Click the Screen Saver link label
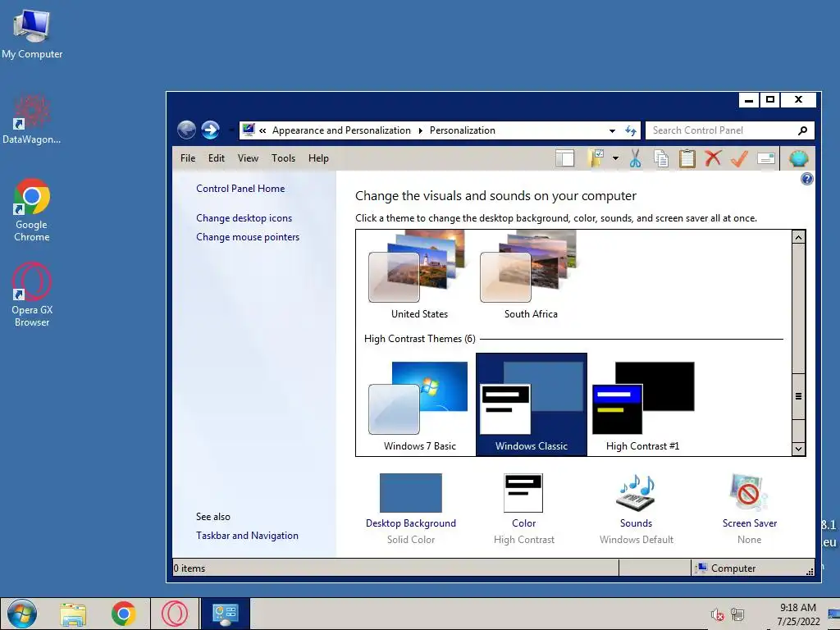The image size is (840, 630). click(x=750, y=523)
